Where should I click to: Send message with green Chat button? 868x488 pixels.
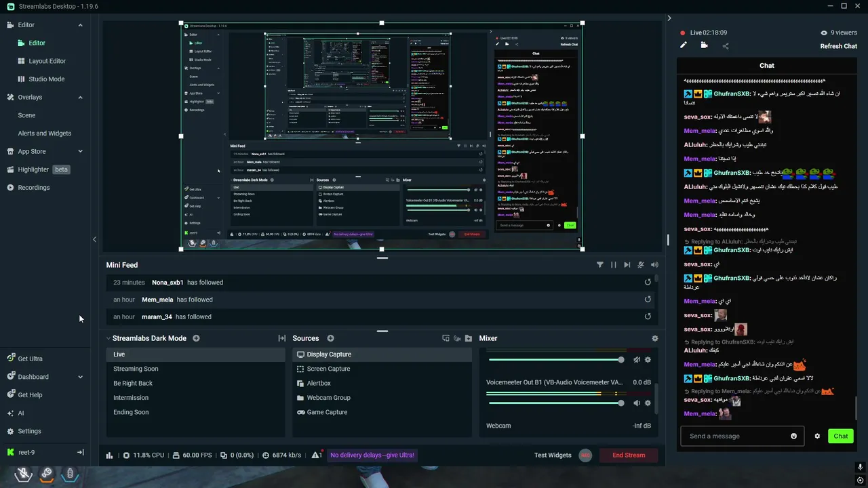(841, 436)
